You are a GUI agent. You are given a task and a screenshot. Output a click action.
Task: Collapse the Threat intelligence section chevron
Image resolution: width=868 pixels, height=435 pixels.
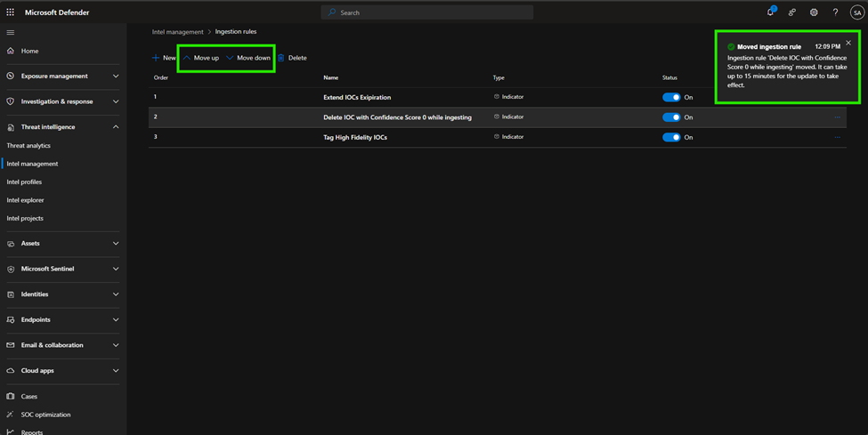(x=116, y=126)
